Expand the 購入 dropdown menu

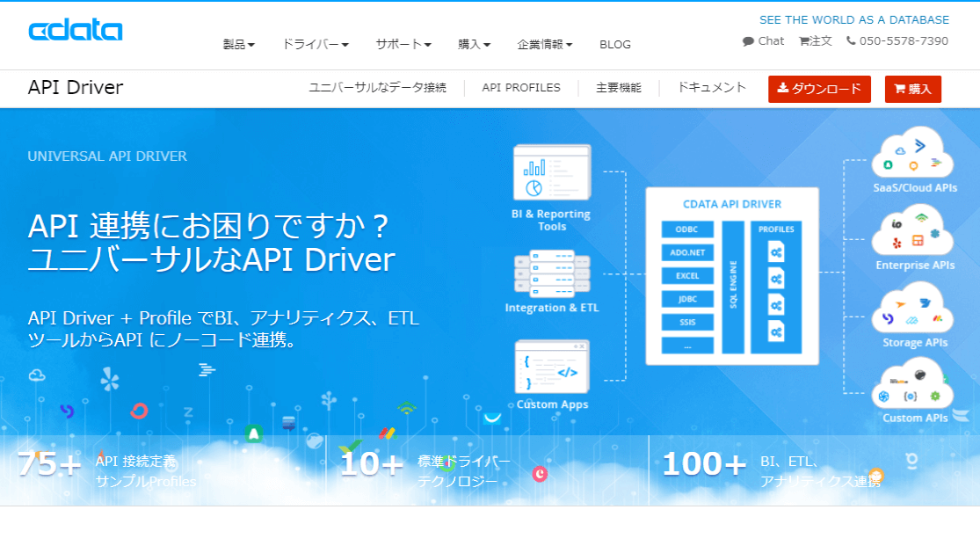[x=475, y=45]
